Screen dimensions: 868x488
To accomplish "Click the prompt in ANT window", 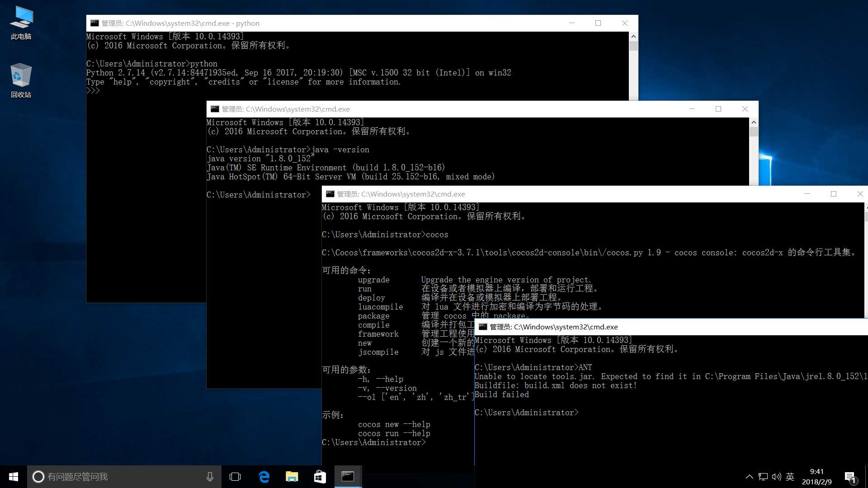I will click(x=527, y=413).
